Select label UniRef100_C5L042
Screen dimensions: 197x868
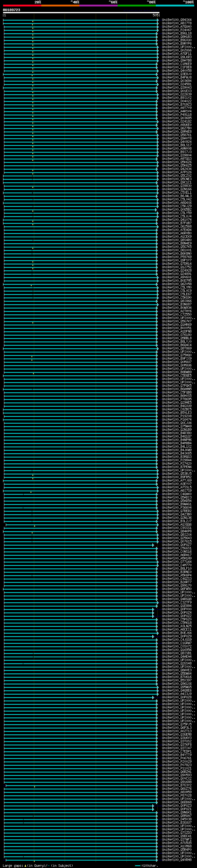click(x=176, y=199)
